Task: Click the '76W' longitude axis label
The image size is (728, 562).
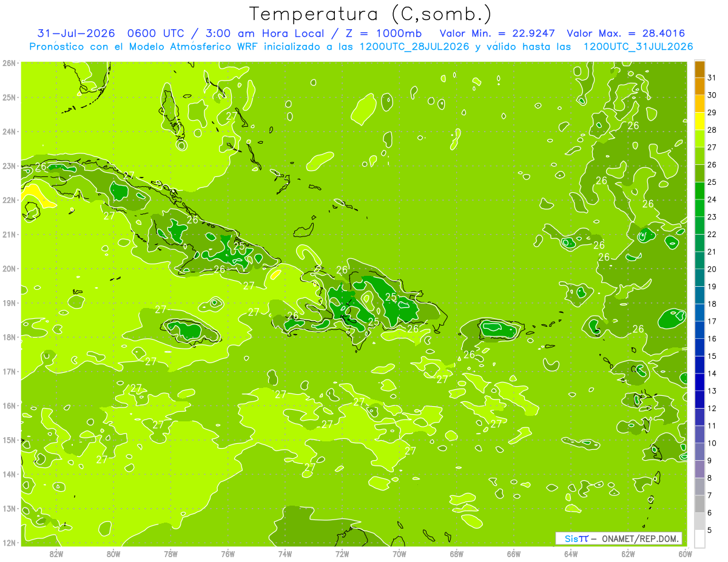Action: click(227, 554)
